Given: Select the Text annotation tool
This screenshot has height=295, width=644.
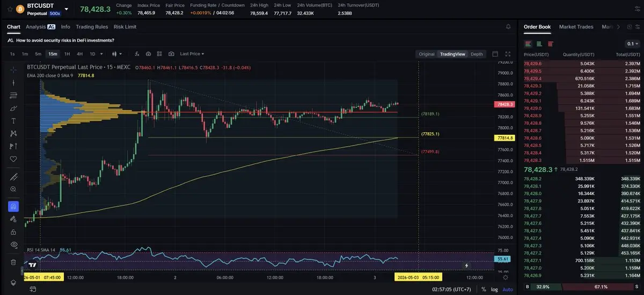Looking at the screenshot, I should pyautogui.click(x=13, y=121).
